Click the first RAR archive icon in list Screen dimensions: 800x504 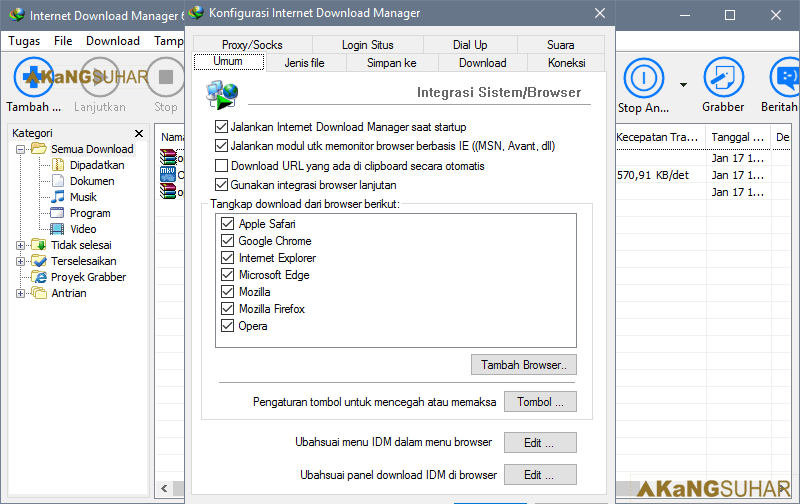point(168,157)
